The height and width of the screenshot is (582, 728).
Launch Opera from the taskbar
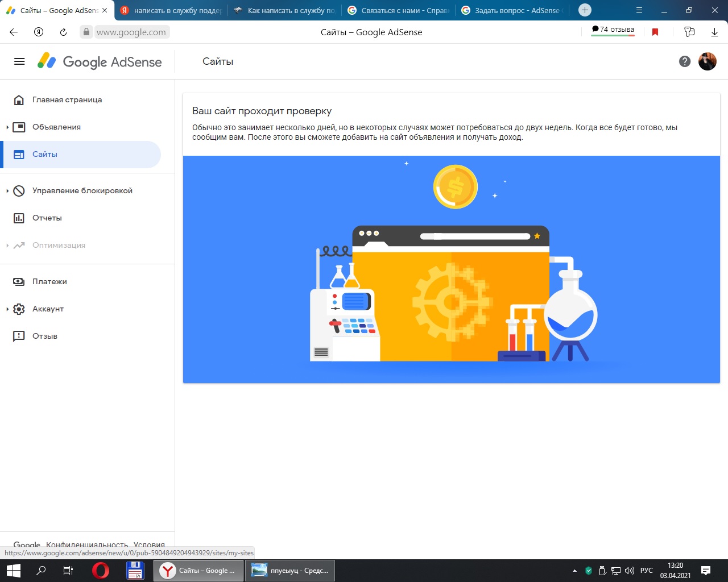[x=101, y=571]
